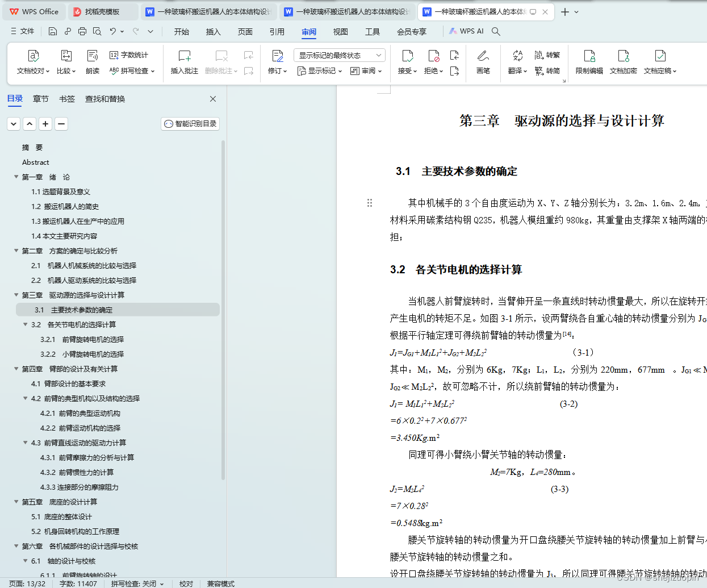
Task: Switch to 引用 ribbon tab
Action: pyautogui.click(x=277, y=32)
